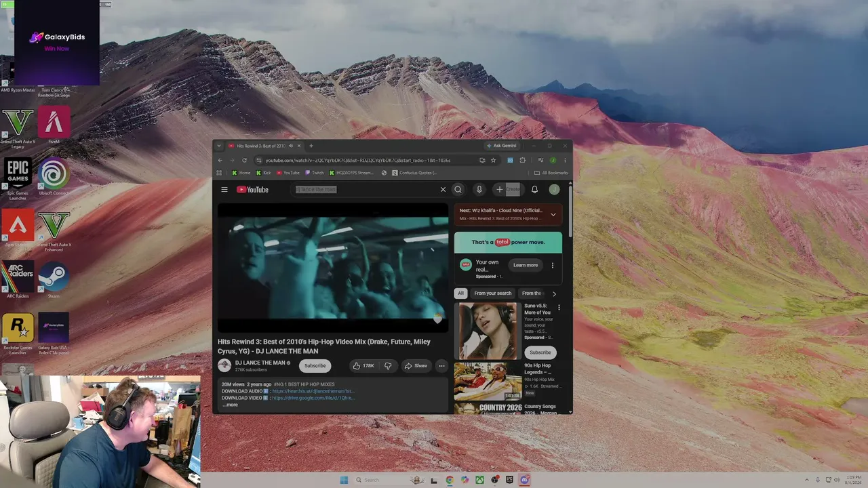868x488 pixels.
Task: Dislike the video with thumbs down
Action: (x=388, y=366)
